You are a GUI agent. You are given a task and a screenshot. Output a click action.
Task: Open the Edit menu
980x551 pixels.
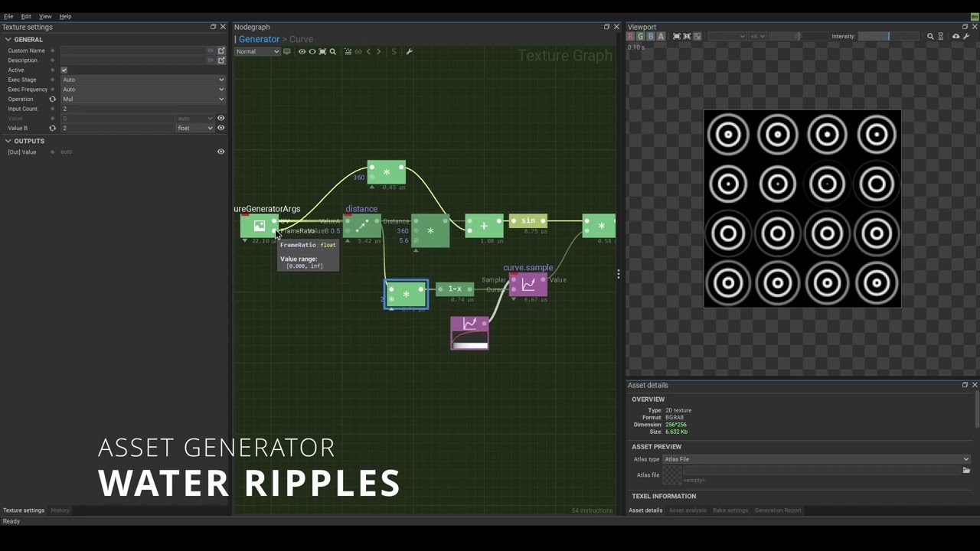pyautogui.click(x=26, y=16)
